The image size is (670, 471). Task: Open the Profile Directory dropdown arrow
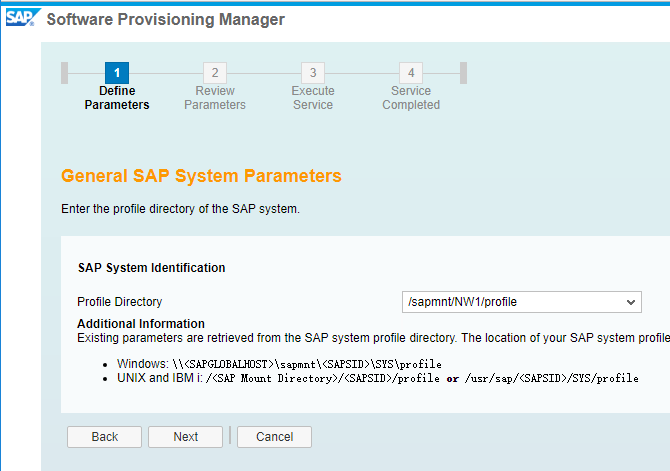[x=630, y=302]
